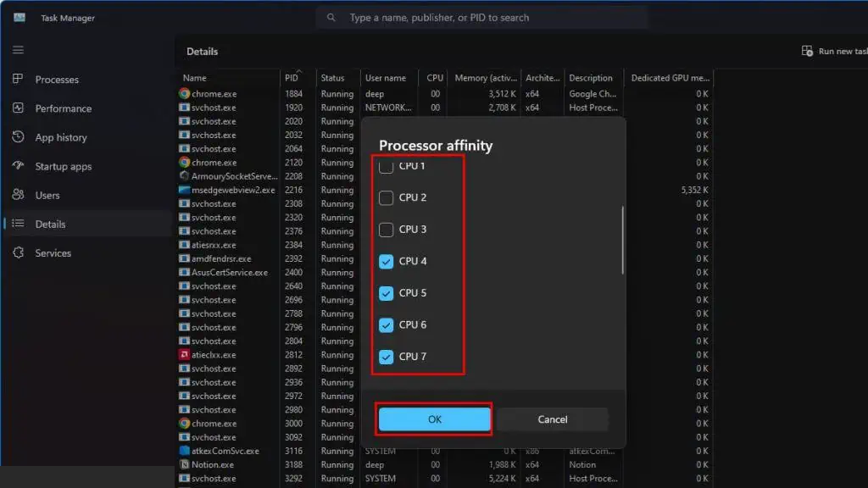Sort by the Description column header
This screenshot has height=488, width=868.
click(593, 78)
